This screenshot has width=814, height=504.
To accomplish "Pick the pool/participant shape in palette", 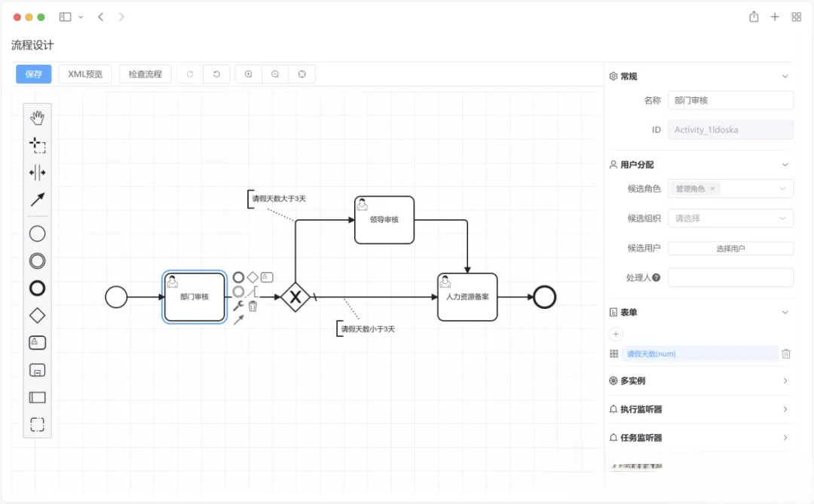I will tap(37, 398).
